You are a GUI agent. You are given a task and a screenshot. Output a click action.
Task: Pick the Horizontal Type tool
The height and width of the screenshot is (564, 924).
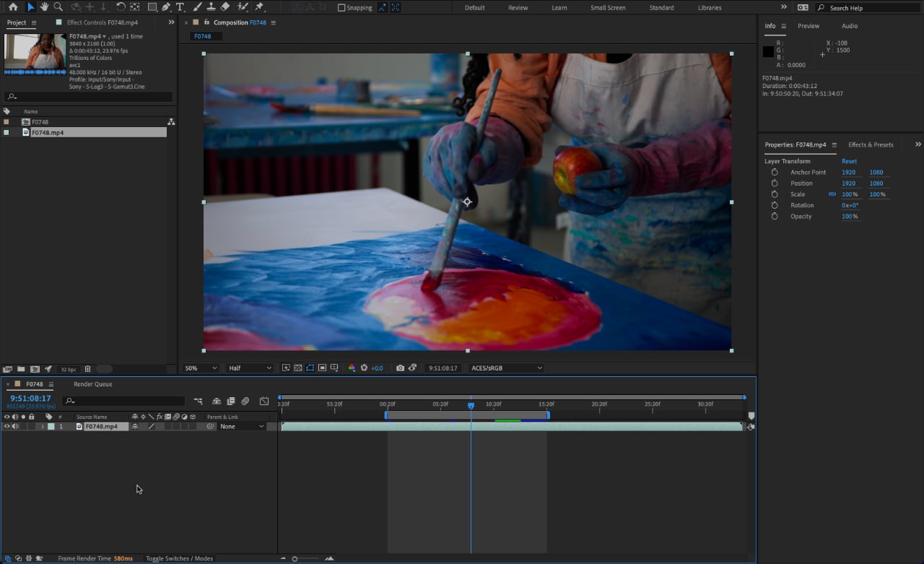tap(180, 7)
